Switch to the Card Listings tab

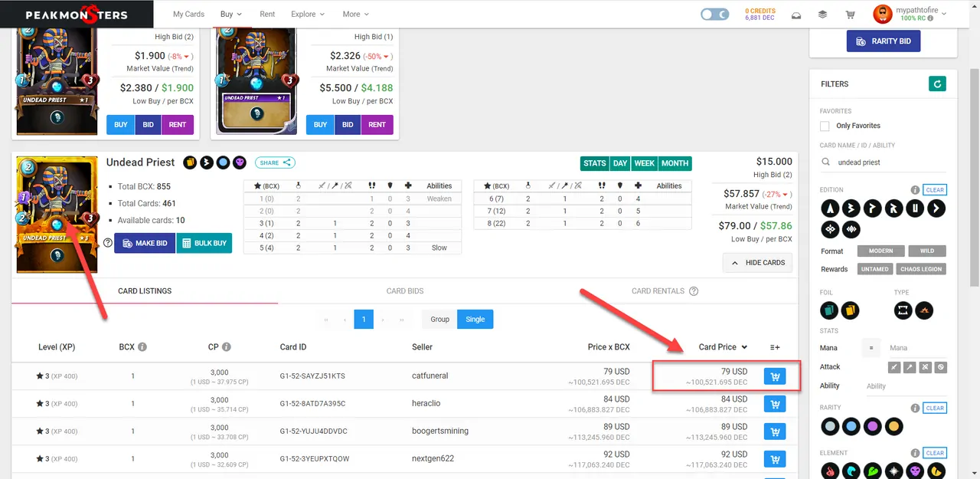pyautogui.click(x=145, y=291)
